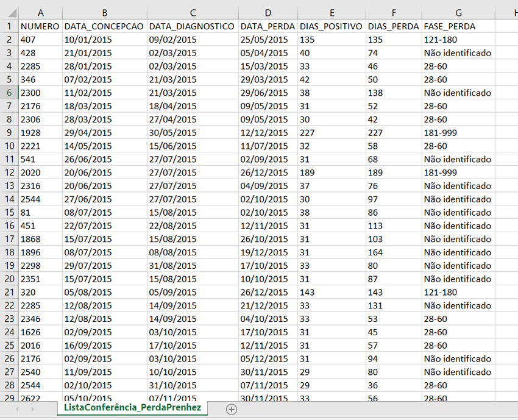Click the DATA_DIAGNOSTICO header cell
The image size is (518, 420).
(x=193, y=26)
